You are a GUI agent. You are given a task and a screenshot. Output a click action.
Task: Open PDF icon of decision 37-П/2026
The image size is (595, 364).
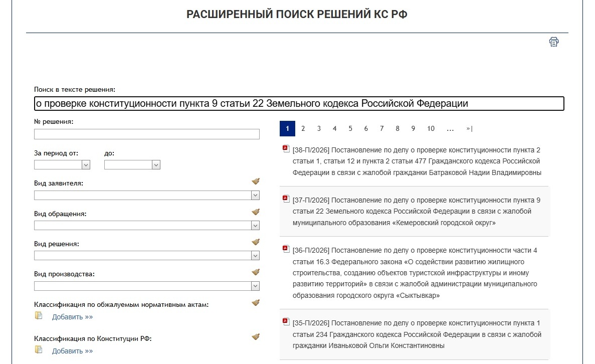(286, 199)
